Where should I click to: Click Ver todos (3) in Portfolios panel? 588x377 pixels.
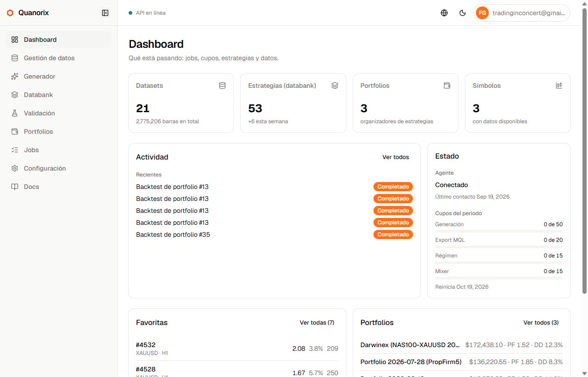coord(541,323)
